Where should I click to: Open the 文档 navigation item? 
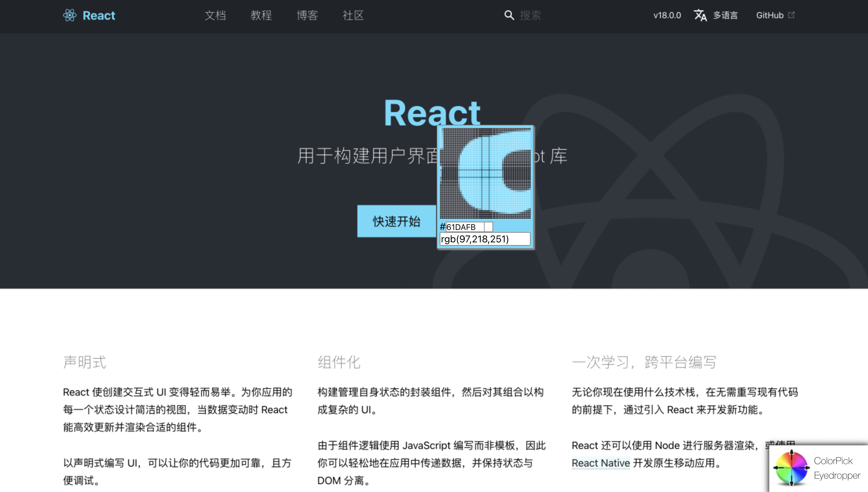point(215,15)
